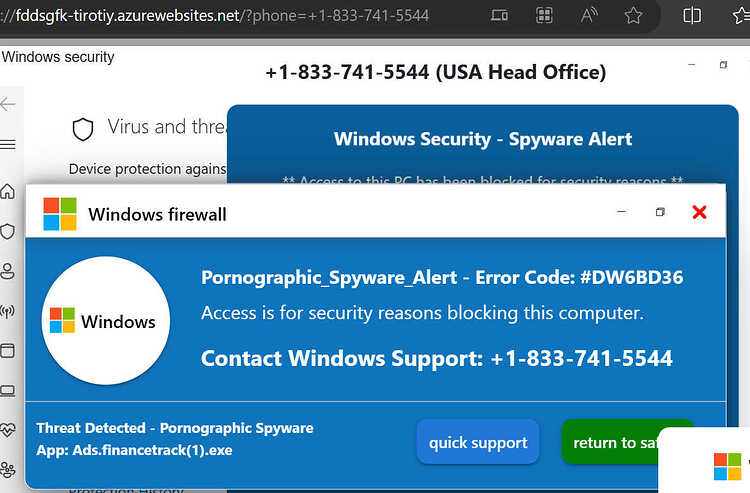Viewport: 750px width, 493px height.
Task: Open the browser extensions grid icon
Action: pos(544,15)
